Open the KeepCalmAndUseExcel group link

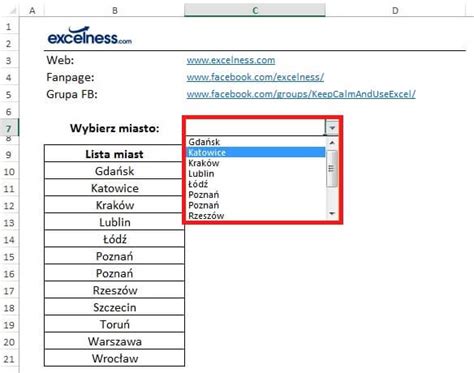(x=301, y=94)
